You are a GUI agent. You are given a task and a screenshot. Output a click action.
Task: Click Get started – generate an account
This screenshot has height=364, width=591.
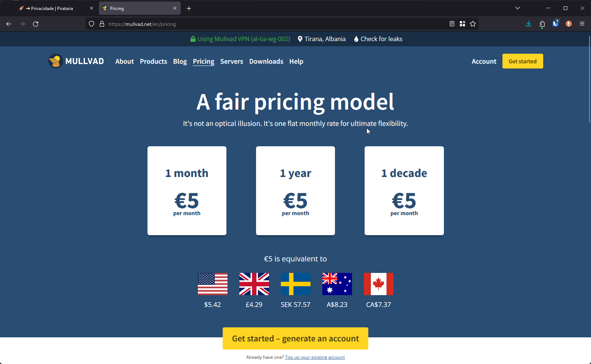pos(295,338)
